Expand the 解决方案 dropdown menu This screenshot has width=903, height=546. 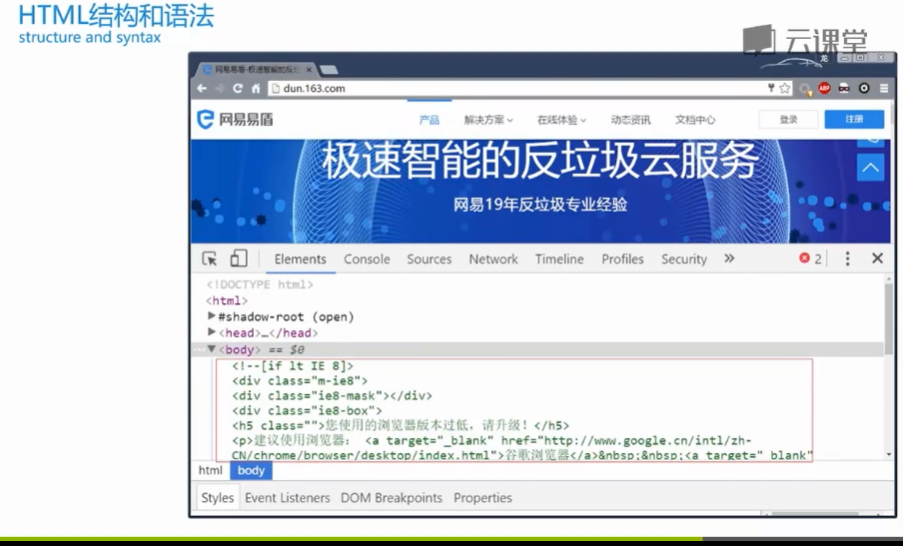point(488,120)
